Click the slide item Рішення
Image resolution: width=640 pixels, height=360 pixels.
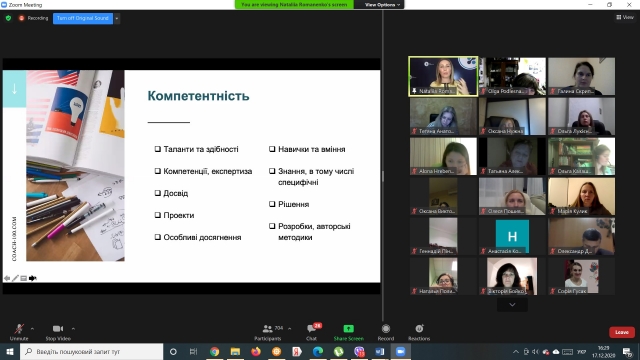(x=293, y=204)
